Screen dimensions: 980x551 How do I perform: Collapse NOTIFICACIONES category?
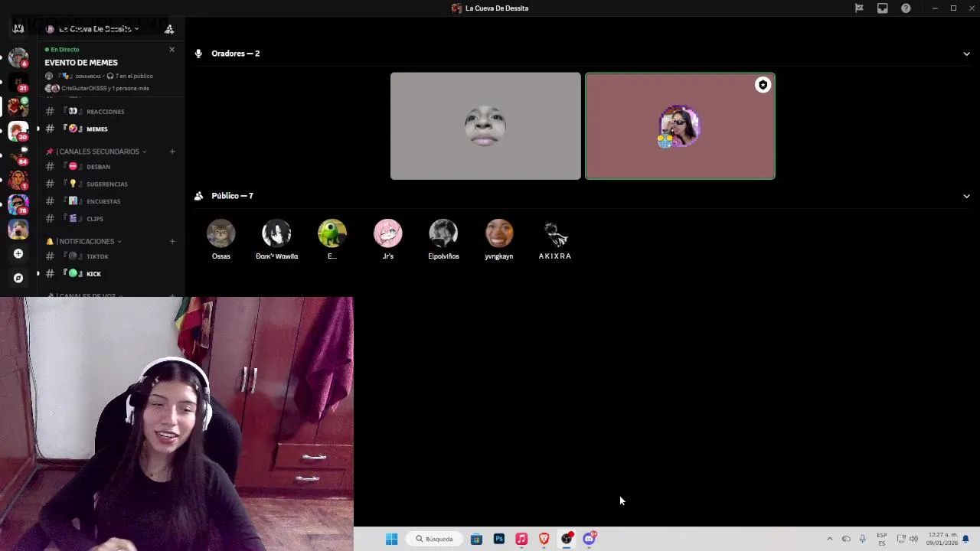tap(84, 241)
